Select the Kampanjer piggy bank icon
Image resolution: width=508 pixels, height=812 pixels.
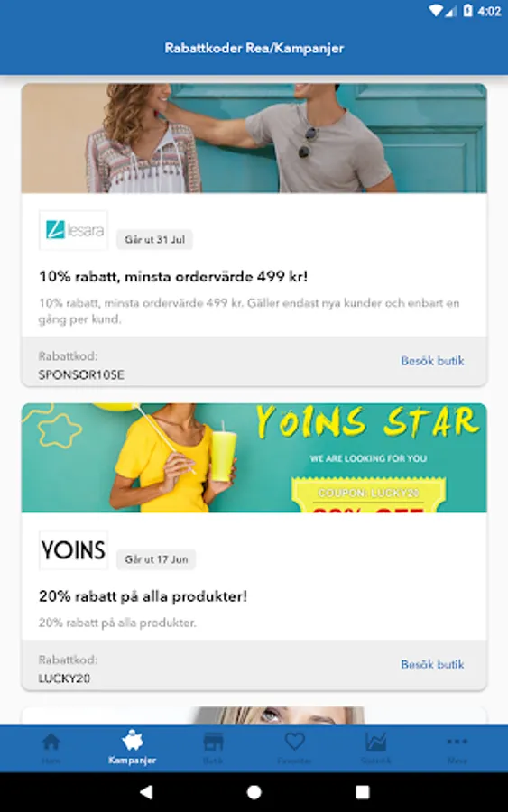[132, 741]
